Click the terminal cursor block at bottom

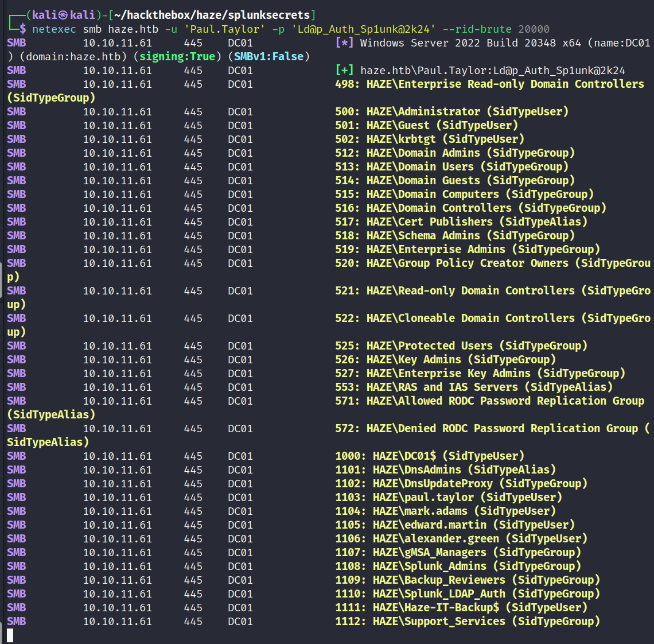click(10, 635)
